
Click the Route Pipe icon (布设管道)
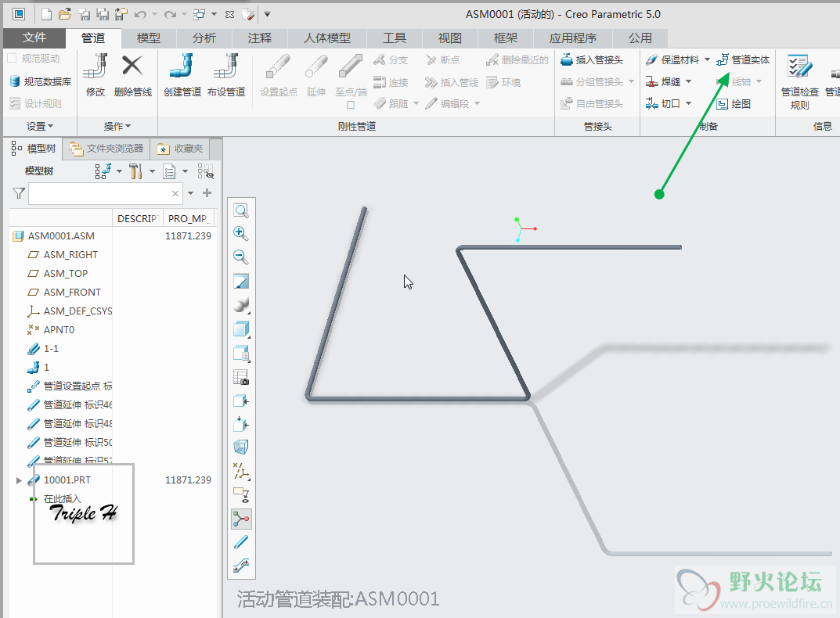(226, 76)
